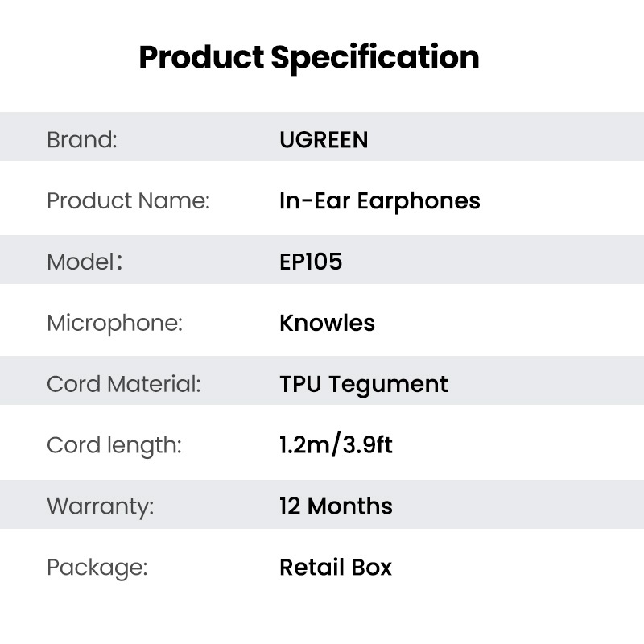Click the Retail Box package value
This screenshot has height=644, width=644.
(x=336, y=568)
